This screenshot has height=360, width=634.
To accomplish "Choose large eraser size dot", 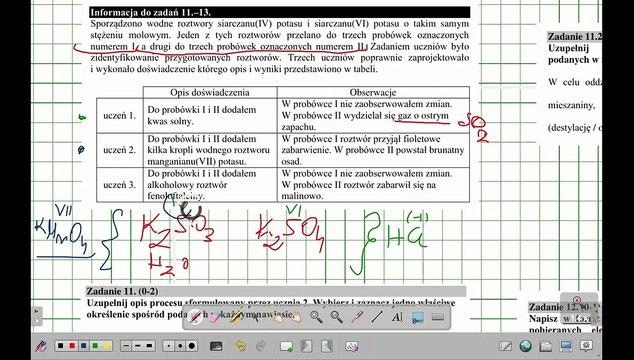I will click(192, 346).
